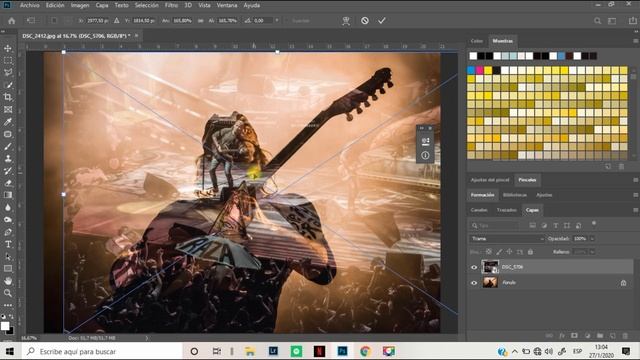640x360 pixels.
Task: Open the Capas panel options menu
Action: point(635,210)
